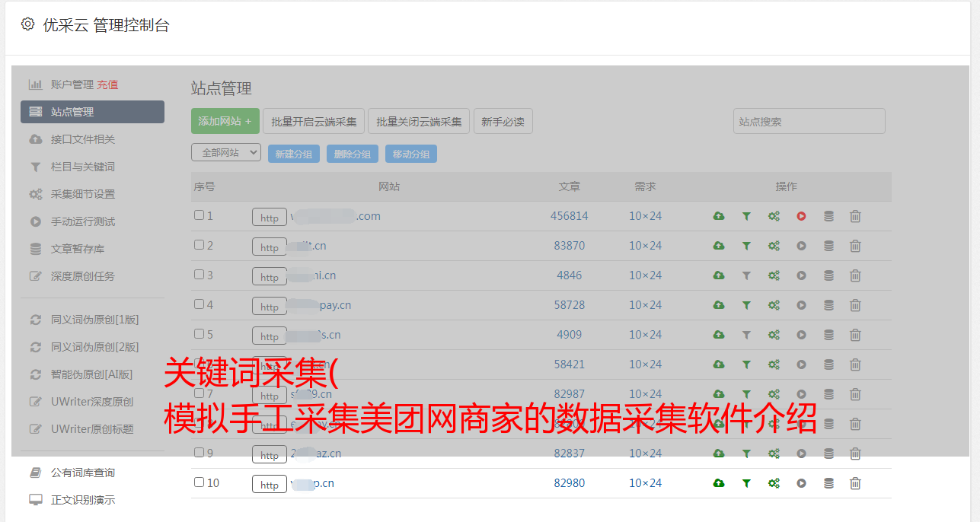980x522 pixels.
Task: Open the gears settings icon in row 3
Action: 774,275
